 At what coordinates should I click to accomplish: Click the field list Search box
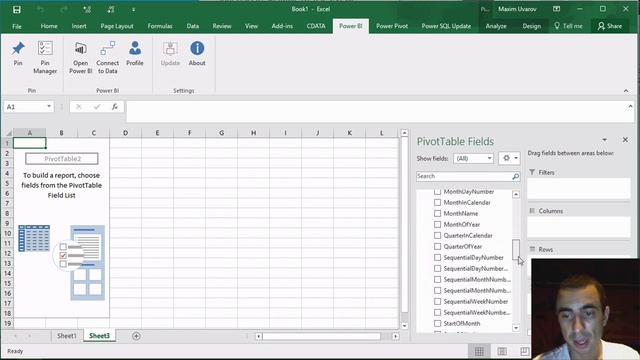tap(463, 176)
